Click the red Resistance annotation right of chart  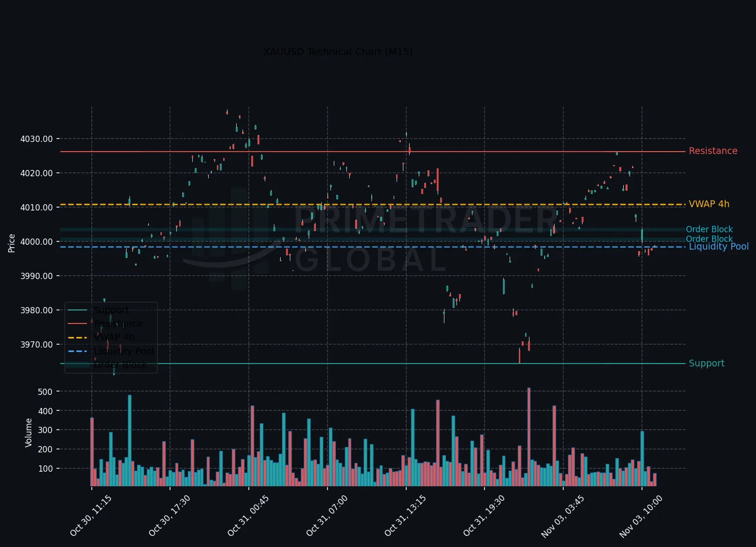click(713, 151)
